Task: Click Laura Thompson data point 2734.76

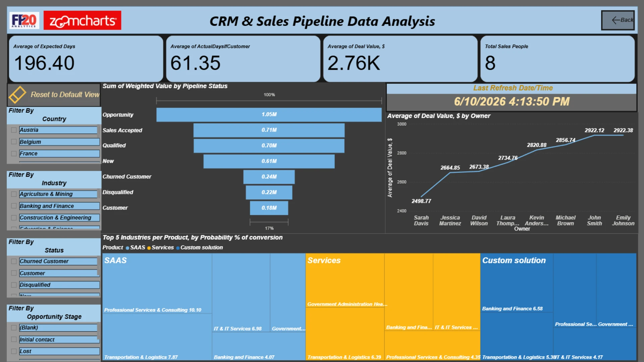Action: coord(508,163)
